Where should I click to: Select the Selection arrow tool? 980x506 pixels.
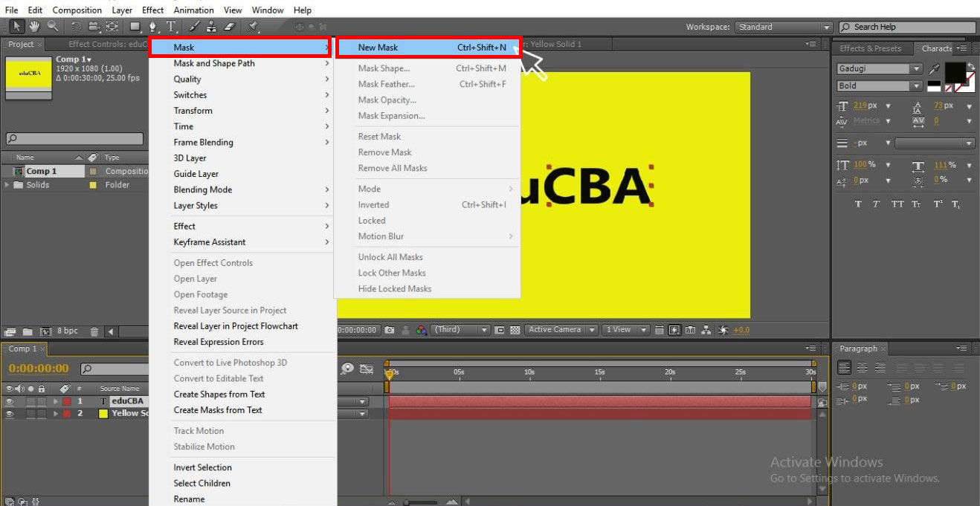point(17,27)
